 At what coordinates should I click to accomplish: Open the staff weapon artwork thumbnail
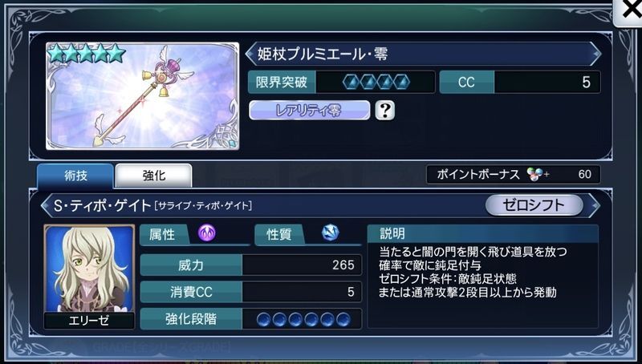[143, 96]
